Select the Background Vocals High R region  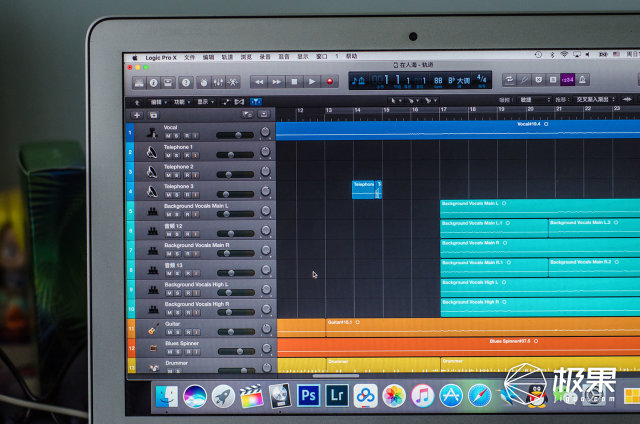point(540,308)
